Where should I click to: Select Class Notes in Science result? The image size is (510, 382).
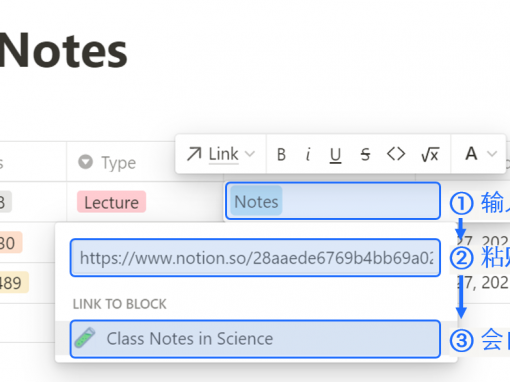(x=255, y=339)
